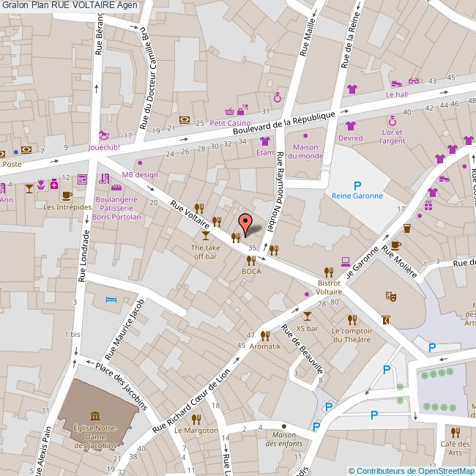Select the hotel bed icon near Rue Maurice Jacob
Viewport: 476px width, 476px height.
point(111,300)
